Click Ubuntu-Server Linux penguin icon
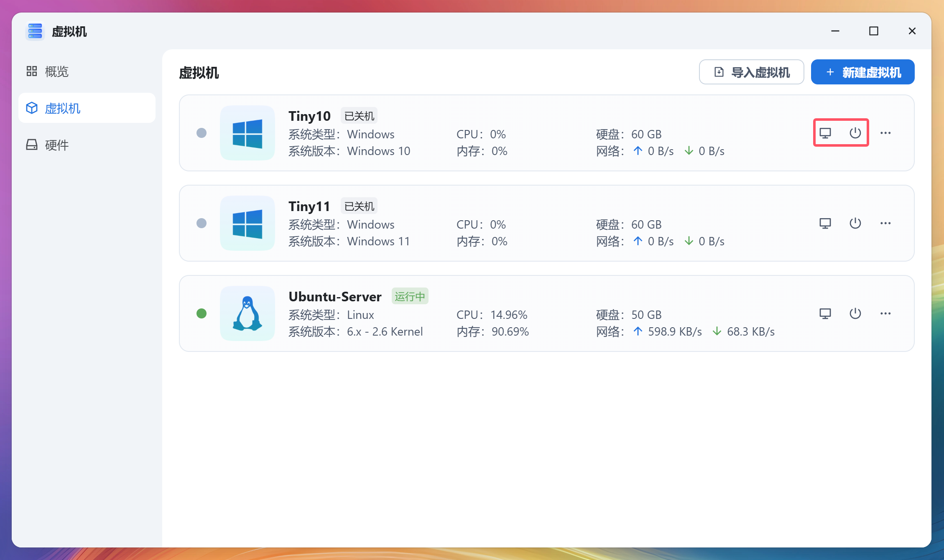944x560 pixels. tap(247, 313)
